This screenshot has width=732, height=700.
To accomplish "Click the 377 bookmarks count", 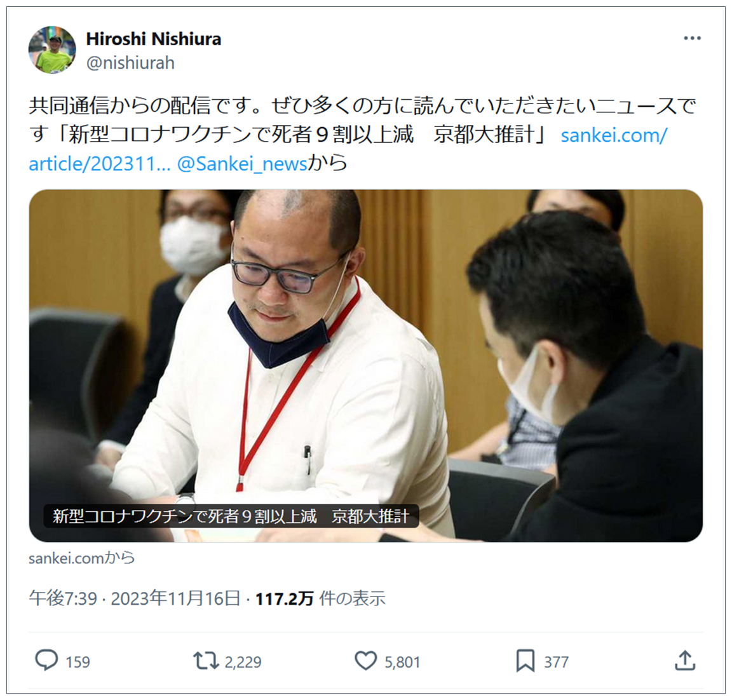I will [556, 662].
